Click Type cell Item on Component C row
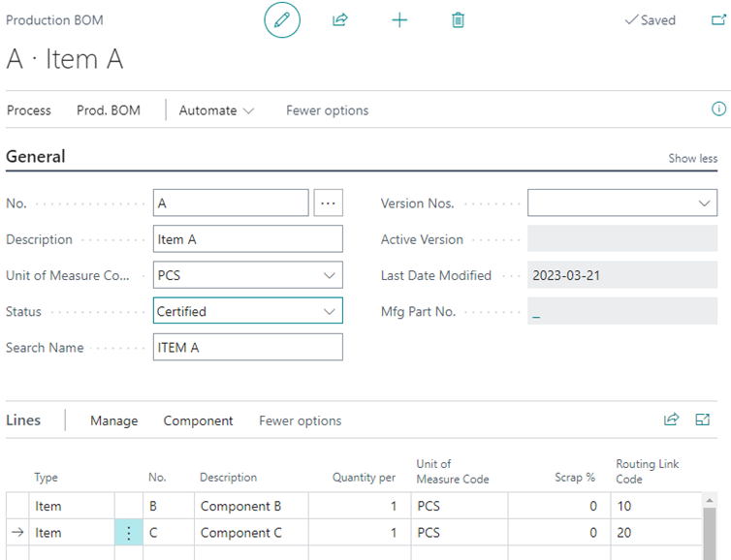This screenshot has height=560, width=731. pos(72,533)
